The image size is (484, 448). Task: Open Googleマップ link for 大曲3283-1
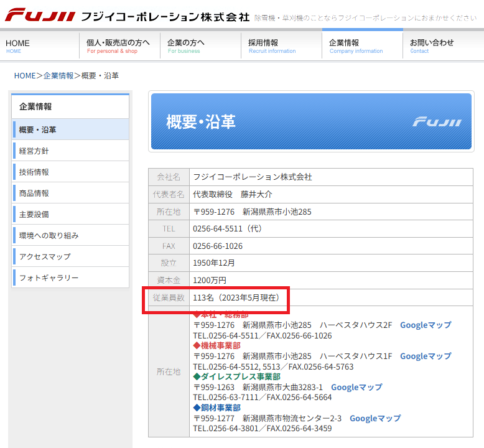tap(356, 387)
